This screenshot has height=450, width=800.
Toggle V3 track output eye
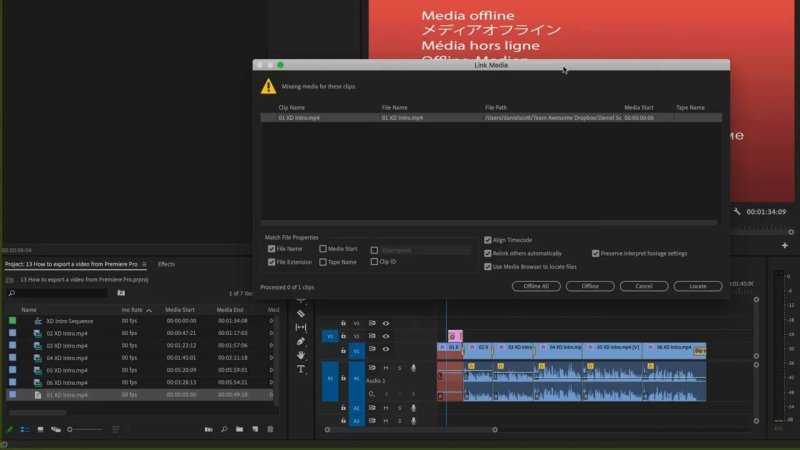coord(386,323)
